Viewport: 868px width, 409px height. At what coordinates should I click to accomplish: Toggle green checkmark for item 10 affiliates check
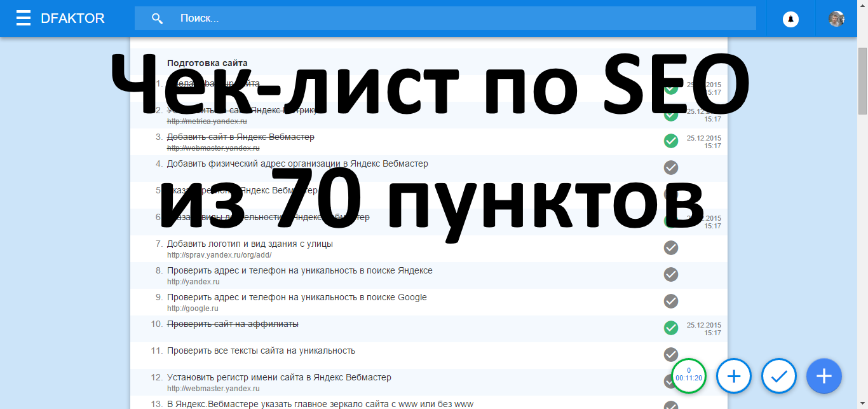(x=671, y=328)
